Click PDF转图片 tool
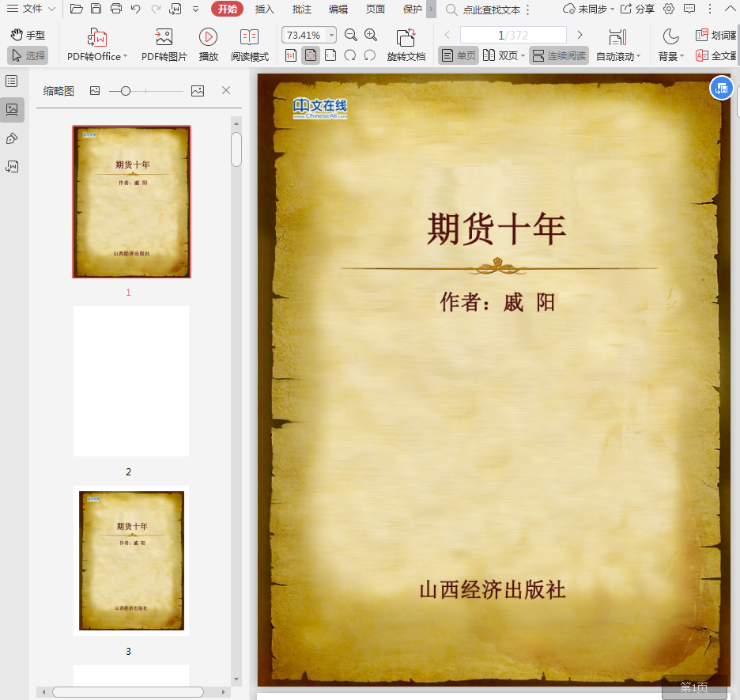The height and width of the screenshot is (700, 740). pos(164,45)
